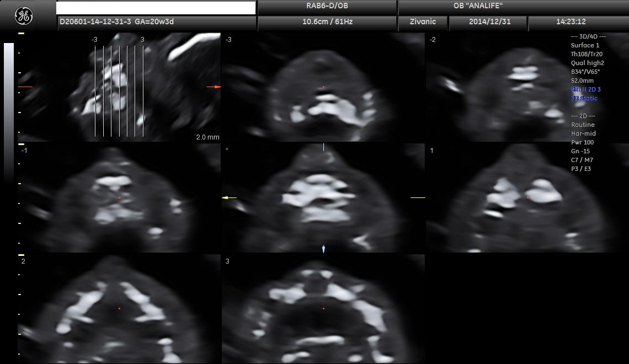The width and height of the screenshot is (629, 364).
Task: Click the exam ID text showing GA=20w3d
Action: click(x=117, y=22)
